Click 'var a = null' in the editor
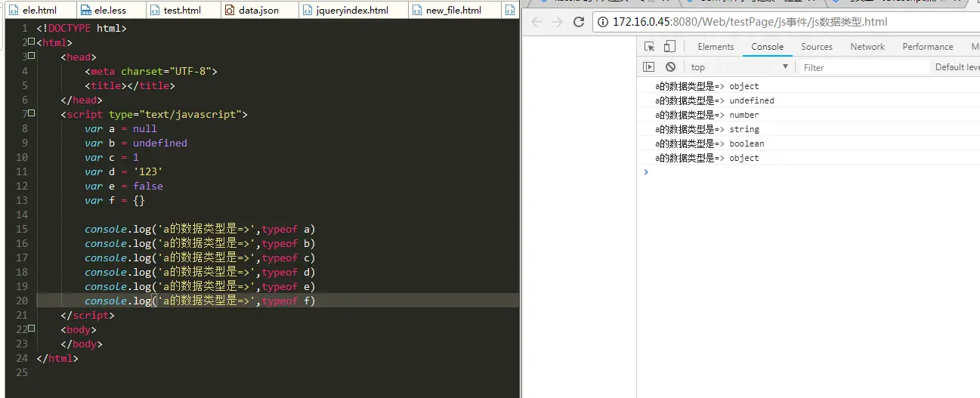The height and width of the screenshot is (398, 980). click(x=121, y=128)
